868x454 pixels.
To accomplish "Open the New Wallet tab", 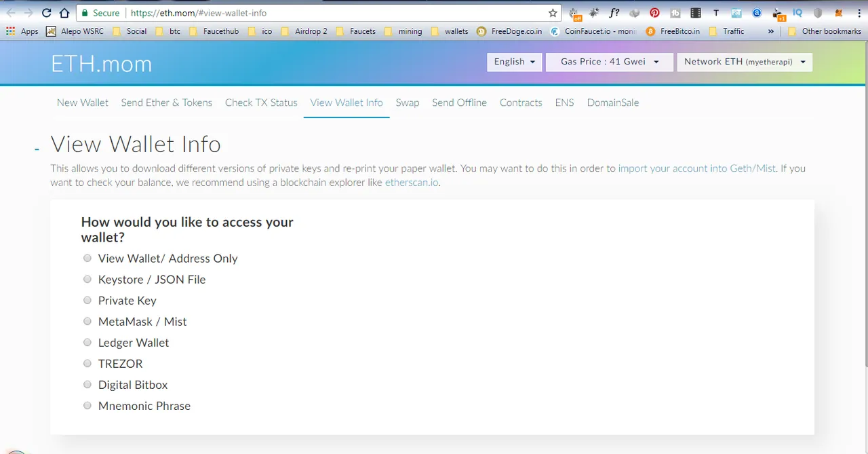I will coord(83,102).
